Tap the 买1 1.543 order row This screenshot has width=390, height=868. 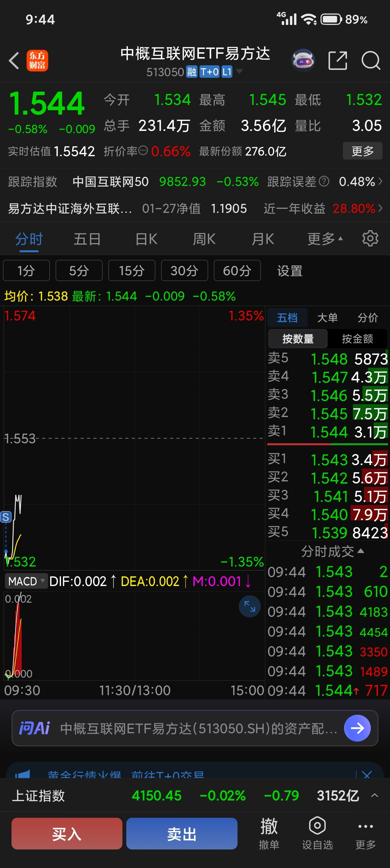pyautogui.click(x=328, y=460)
